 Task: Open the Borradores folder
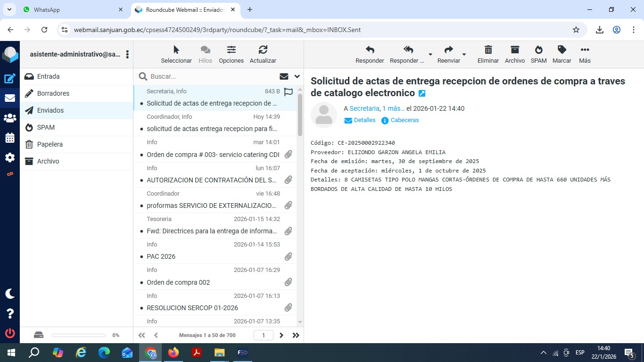53,93
